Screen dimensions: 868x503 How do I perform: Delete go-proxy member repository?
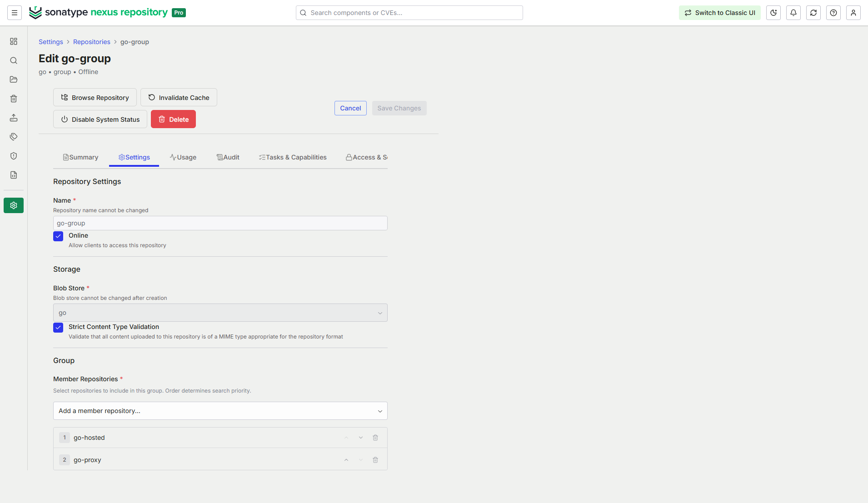pyautogui.click(x=375, y=460)
